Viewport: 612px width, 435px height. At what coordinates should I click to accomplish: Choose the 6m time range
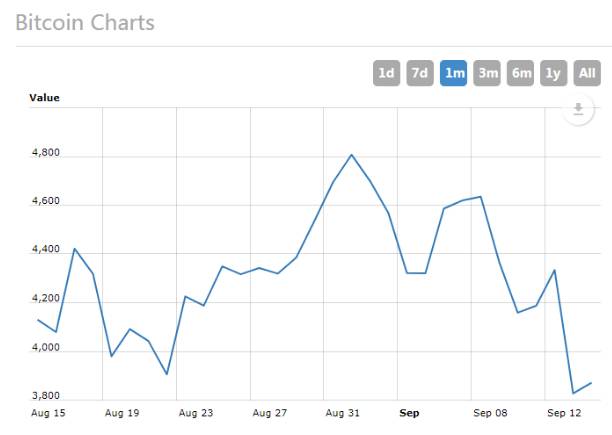coord(520,73)
